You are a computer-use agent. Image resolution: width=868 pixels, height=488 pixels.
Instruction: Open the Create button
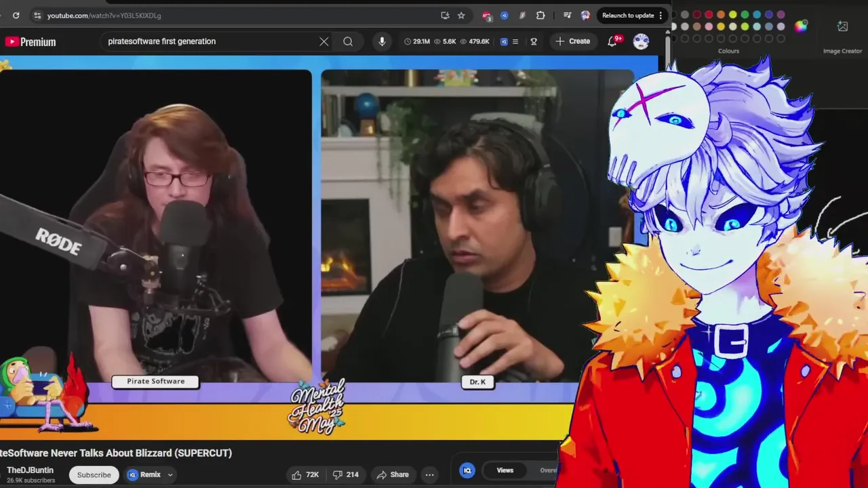point(573,41)
